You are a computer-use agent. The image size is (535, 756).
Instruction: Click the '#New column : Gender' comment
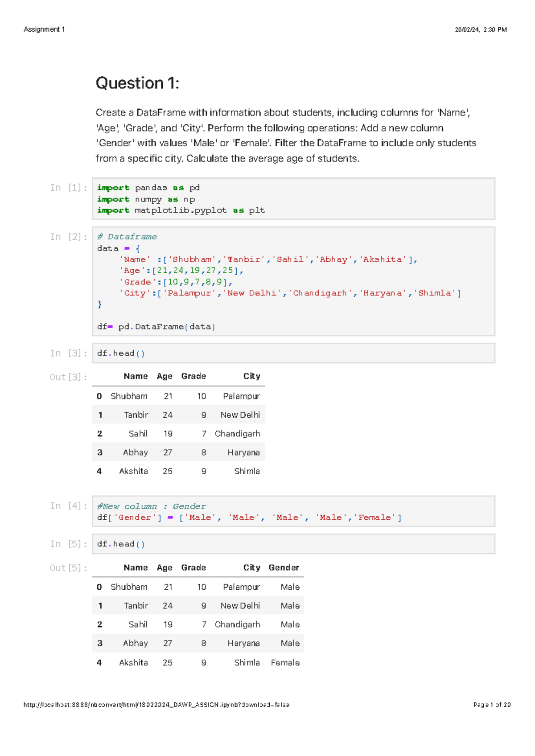point(152,506)
